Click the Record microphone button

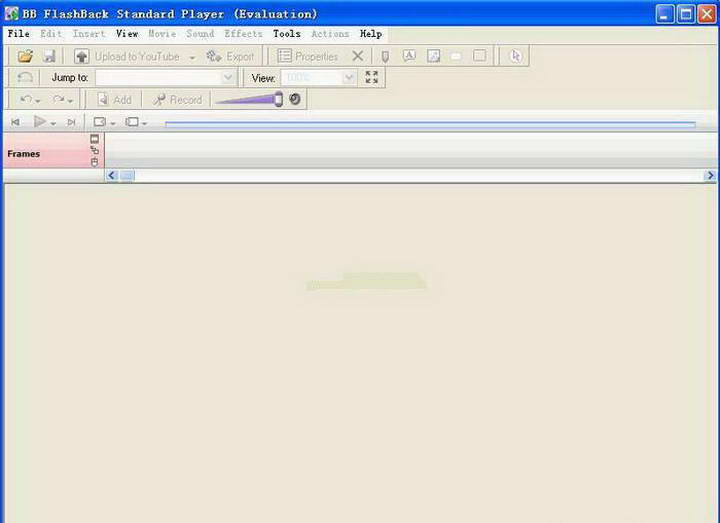click(177, 100)
